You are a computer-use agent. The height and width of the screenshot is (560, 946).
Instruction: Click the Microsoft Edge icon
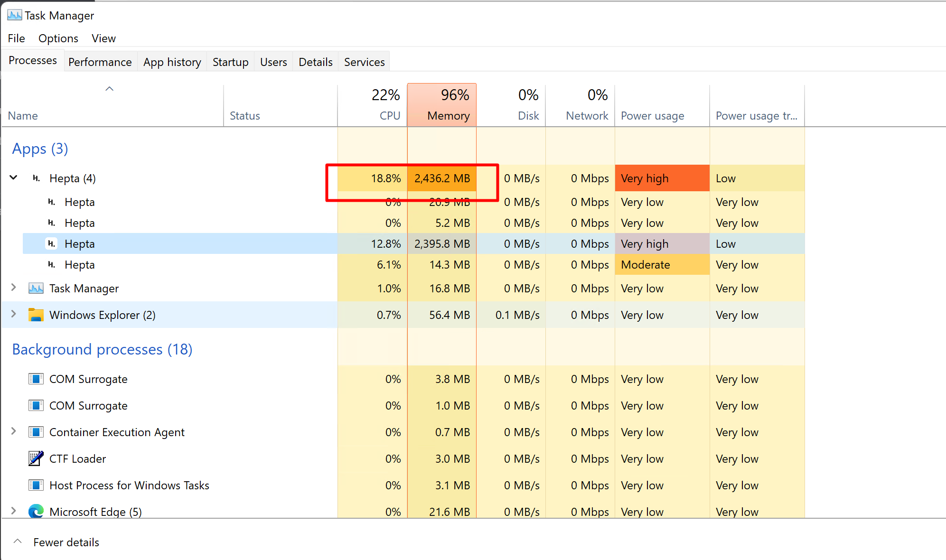point(36,511)
